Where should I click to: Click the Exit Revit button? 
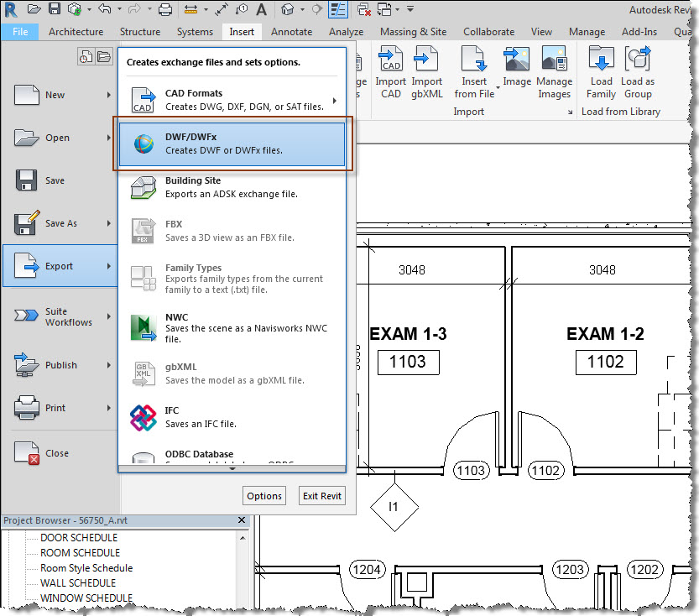[x=321, y=495]
